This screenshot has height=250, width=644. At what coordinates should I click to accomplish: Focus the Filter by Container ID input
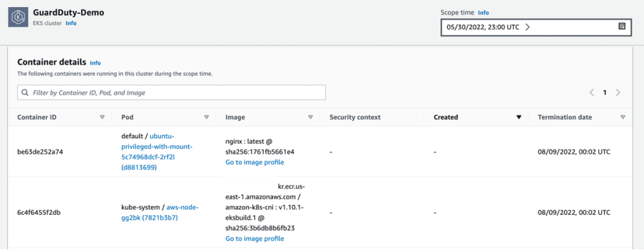tap(171, 93)
